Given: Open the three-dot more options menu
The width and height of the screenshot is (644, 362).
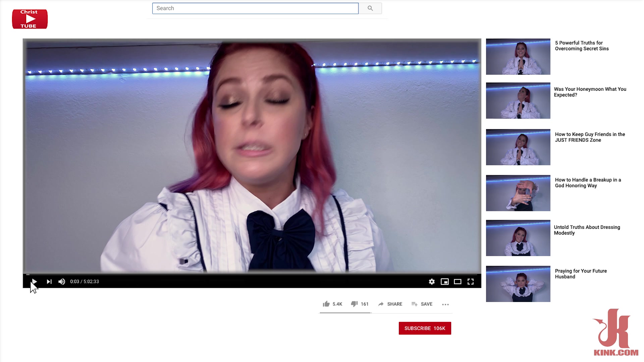Looking at the screenshot, I should 445,304.
